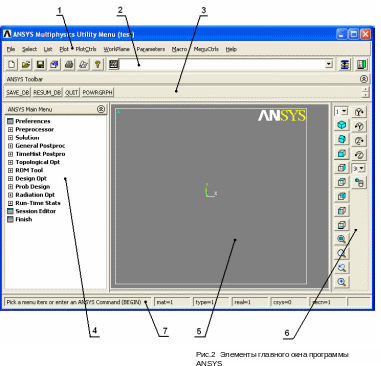Click the type=1 status bar field

coord(211,302)
